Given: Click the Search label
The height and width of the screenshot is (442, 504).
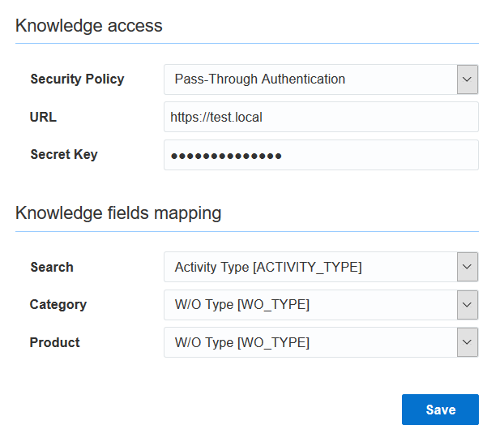Looking at the screenshot, I should click(x=51, y=267).
